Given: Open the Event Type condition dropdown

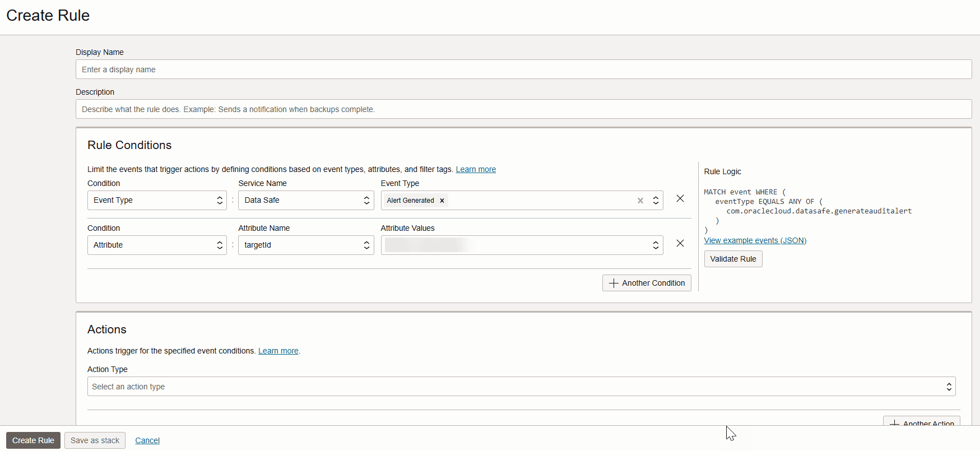Looking at the screenshot, I should pyautogui.click(x=157, y=201).
